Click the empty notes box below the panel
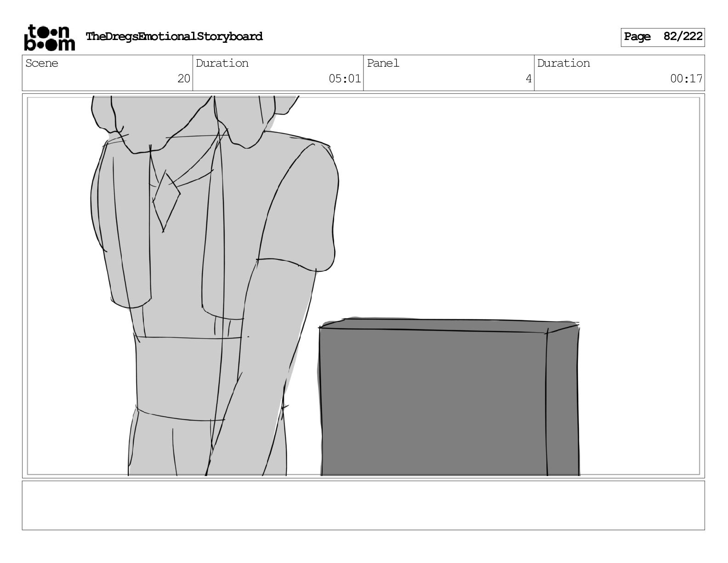Viewport: 728px width, 563px height. 364,506
